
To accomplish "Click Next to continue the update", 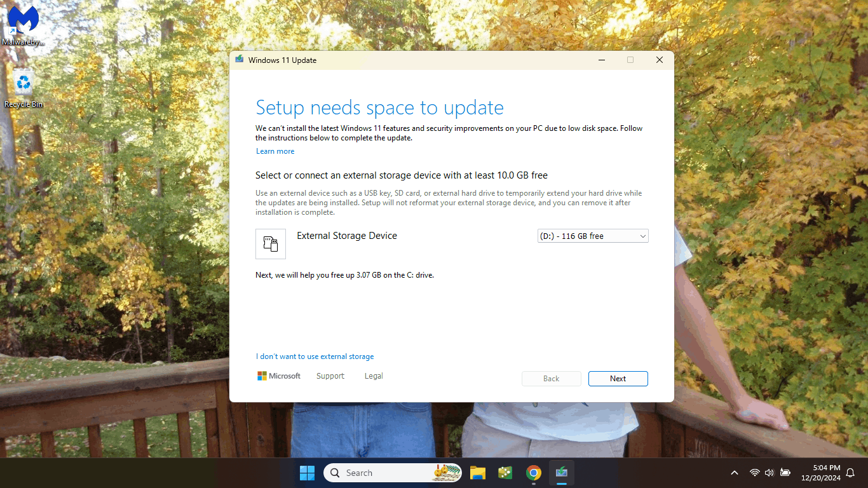I will coord(618,378).
